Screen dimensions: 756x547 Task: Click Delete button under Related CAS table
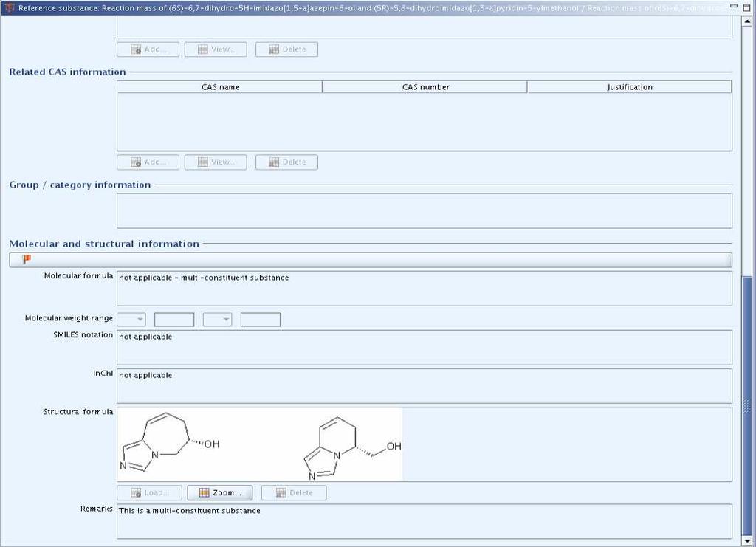[287, 162]
